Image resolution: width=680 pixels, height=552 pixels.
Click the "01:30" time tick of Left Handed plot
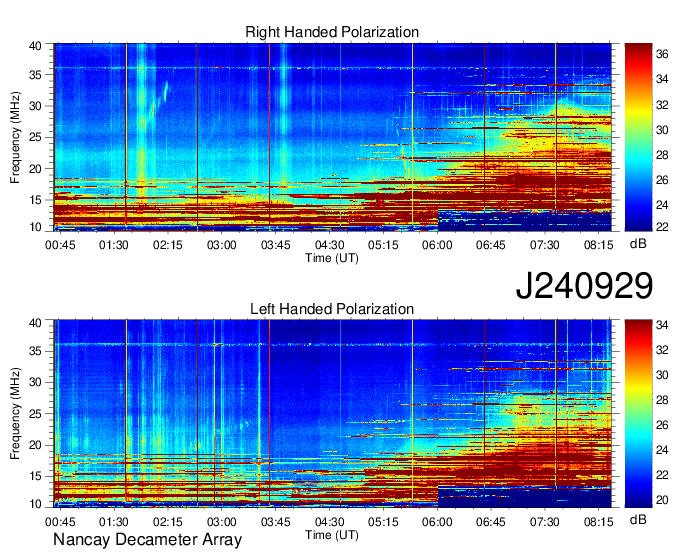114,522
